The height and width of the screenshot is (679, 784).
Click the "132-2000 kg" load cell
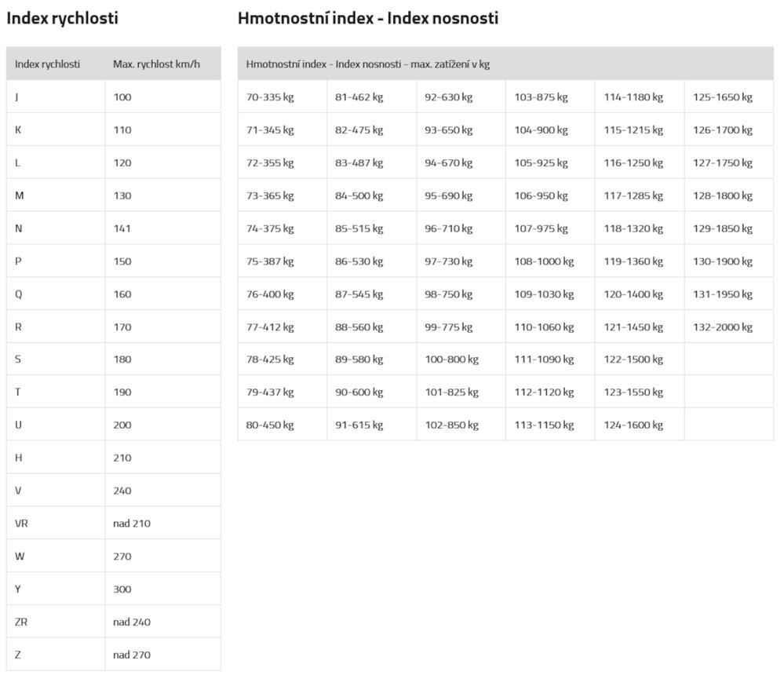point(722,327)
